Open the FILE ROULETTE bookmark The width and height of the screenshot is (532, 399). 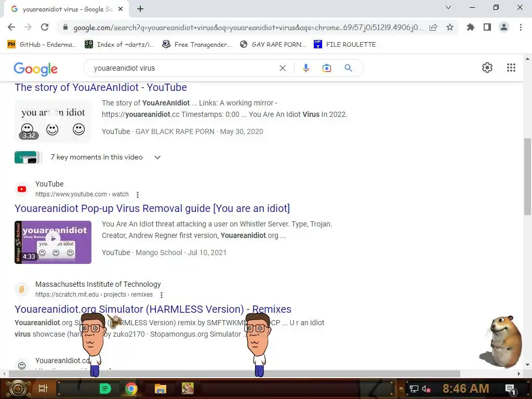pos(345,45)
